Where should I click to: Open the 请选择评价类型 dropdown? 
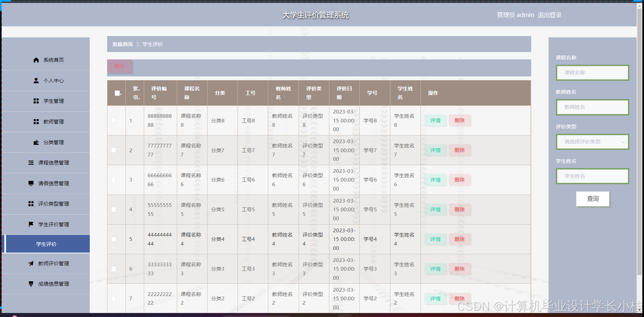click(593, 142)
